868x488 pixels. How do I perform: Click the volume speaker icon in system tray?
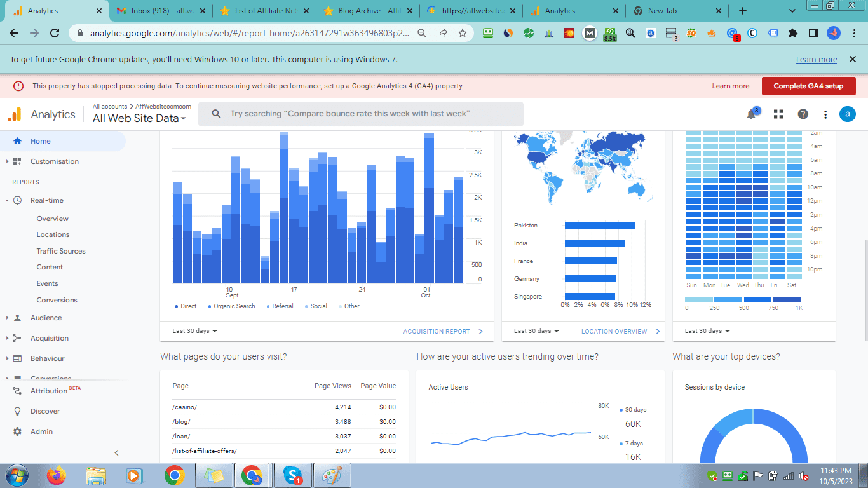coord(804,475)
